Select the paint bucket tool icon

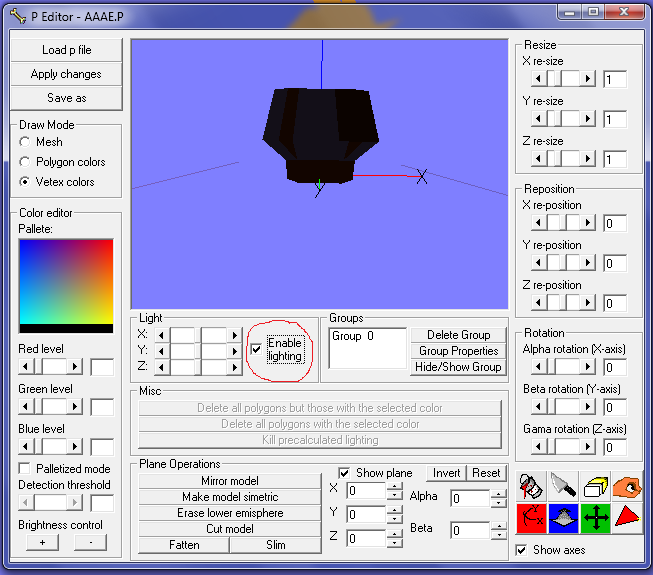point(531,486)
